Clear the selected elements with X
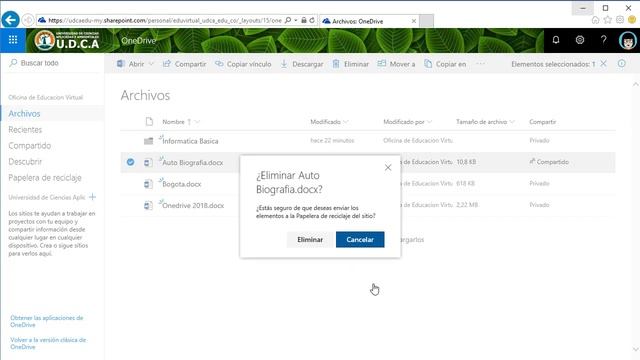 click(x=604, y=64)
